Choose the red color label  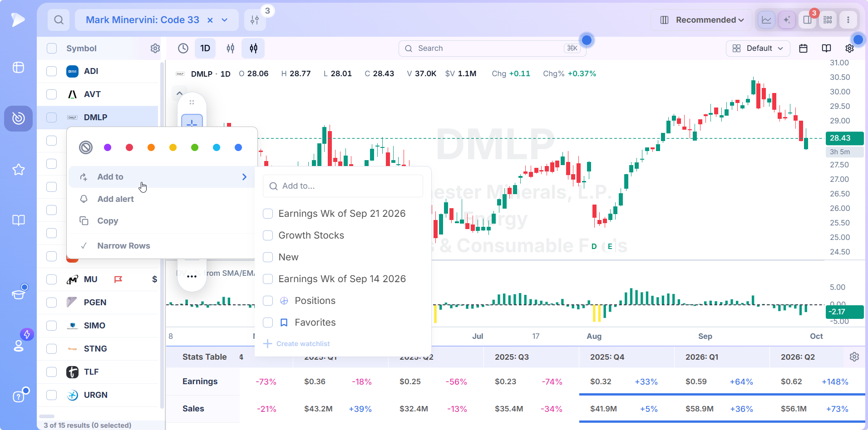click(129, 147)
